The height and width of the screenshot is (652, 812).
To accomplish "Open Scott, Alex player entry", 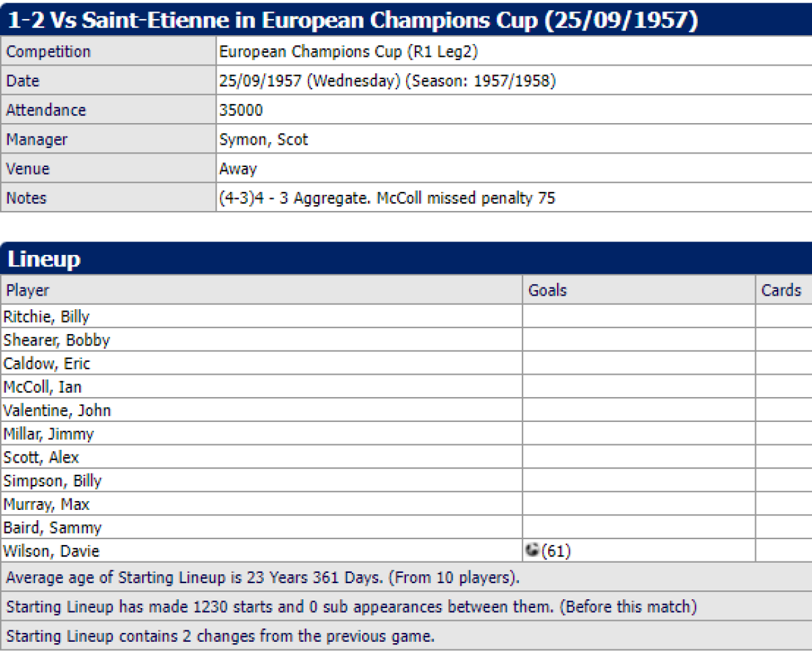I will point(41,457).
